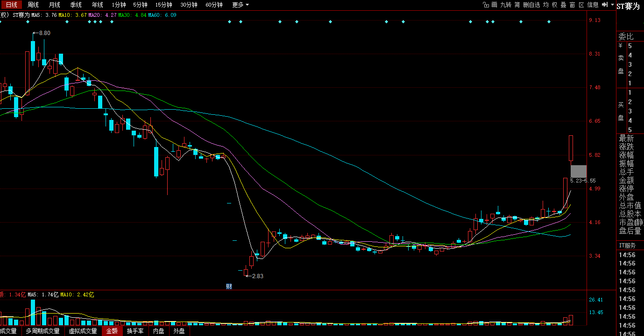Click the 总股本 total shares row
This screenshot has width=644, height=336.
pos(630,214)
